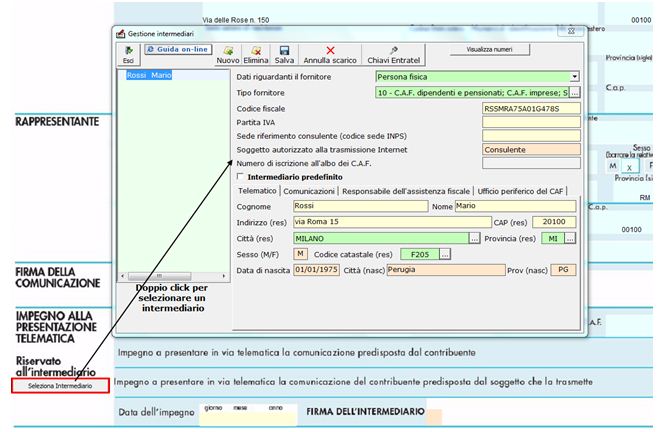Create a new intermediary with Nuovo
This screenshot has height=432, width=658.
(228, 55)
